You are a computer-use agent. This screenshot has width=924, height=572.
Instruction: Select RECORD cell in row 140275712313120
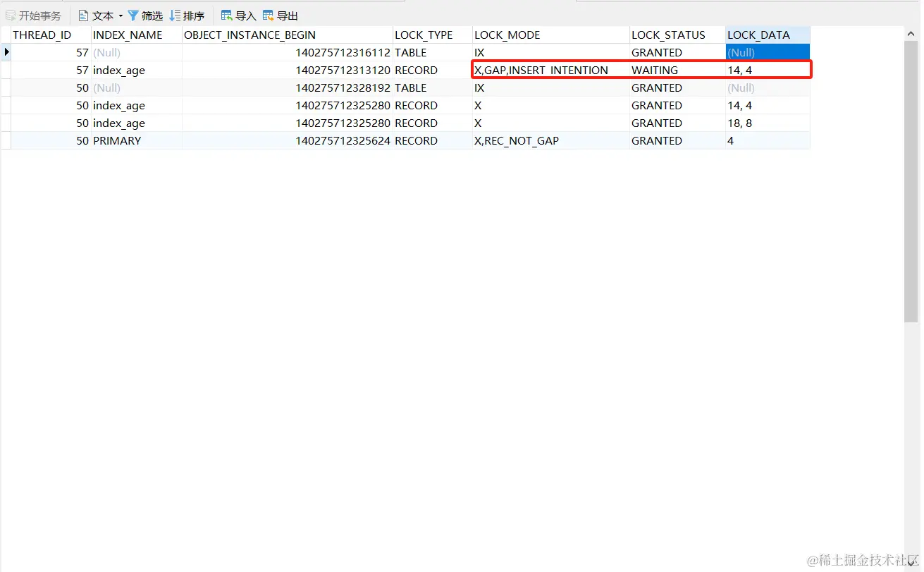[433, 70]
